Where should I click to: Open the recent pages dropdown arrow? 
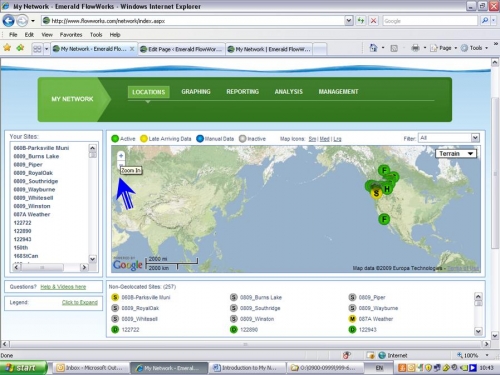click(x=33, y=21)
